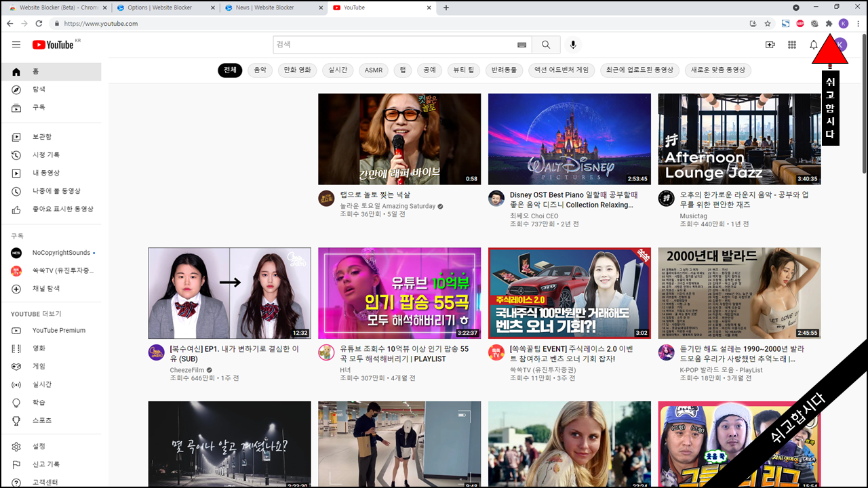The width and height of the screenshot is (868, 488).
Task: Select the ASMR filter chip
Action: pyautogui.click(x=374, y=70)
